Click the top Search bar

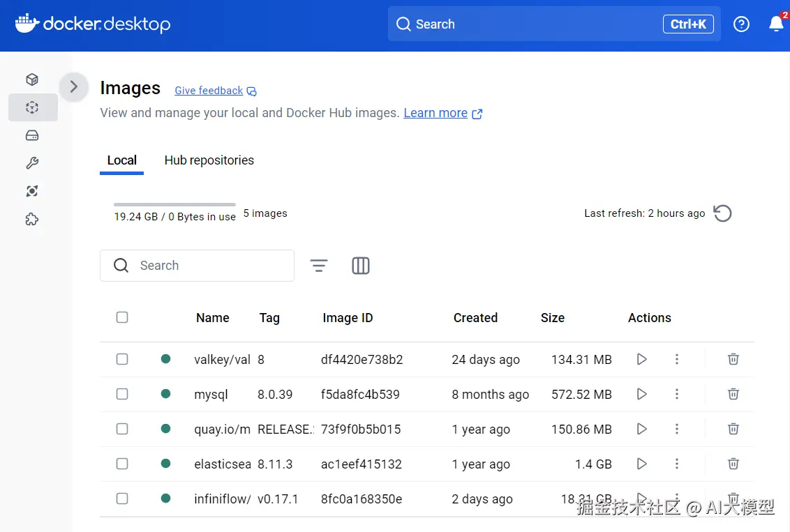click(x=554, y=24)
